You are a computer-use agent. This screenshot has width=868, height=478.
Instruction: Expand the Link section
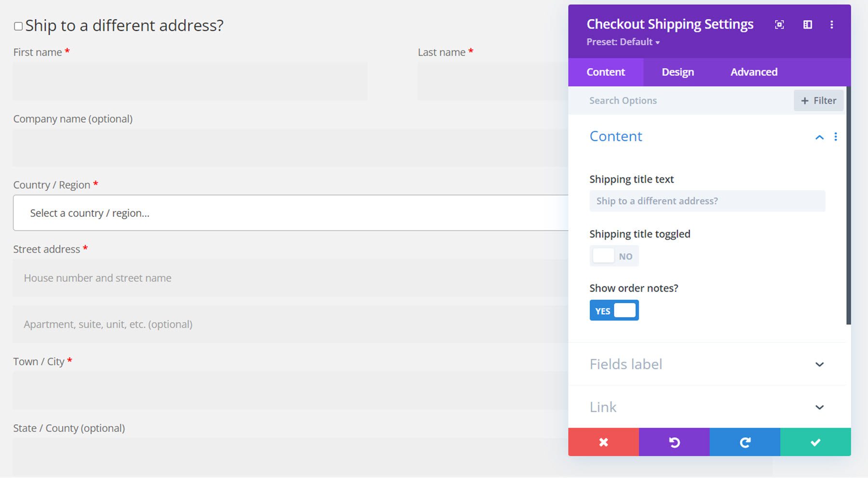pos(819,407)
